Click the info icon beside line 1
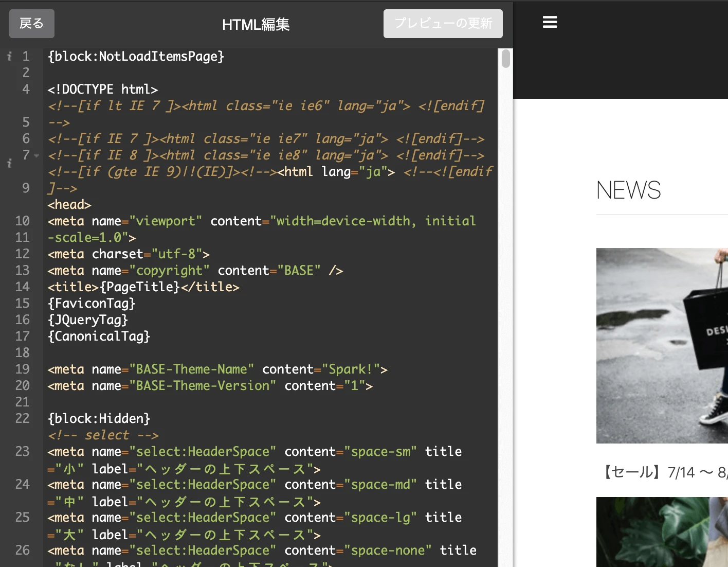The height and width of the screenshot is (567, 728). tap(9, 57)
